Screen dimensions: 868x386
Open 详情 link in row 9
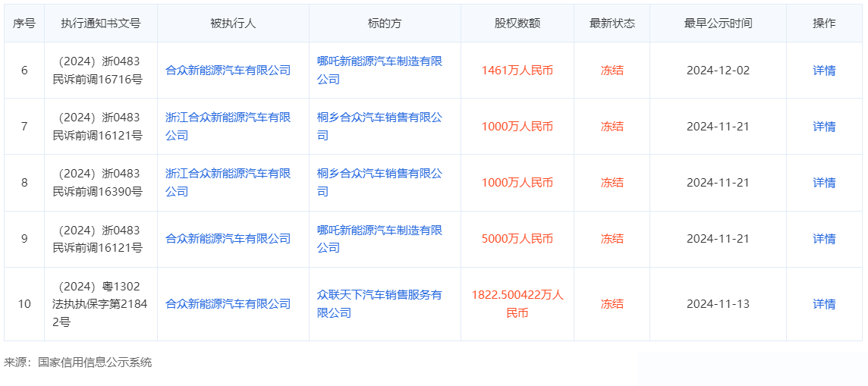pos(824,239)
